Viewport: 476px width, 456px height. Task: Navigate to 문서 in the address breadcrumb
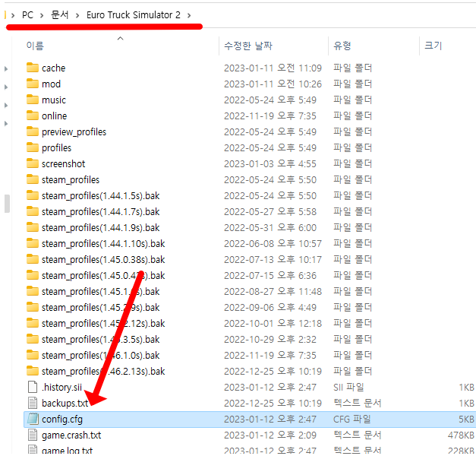point(60,15)
